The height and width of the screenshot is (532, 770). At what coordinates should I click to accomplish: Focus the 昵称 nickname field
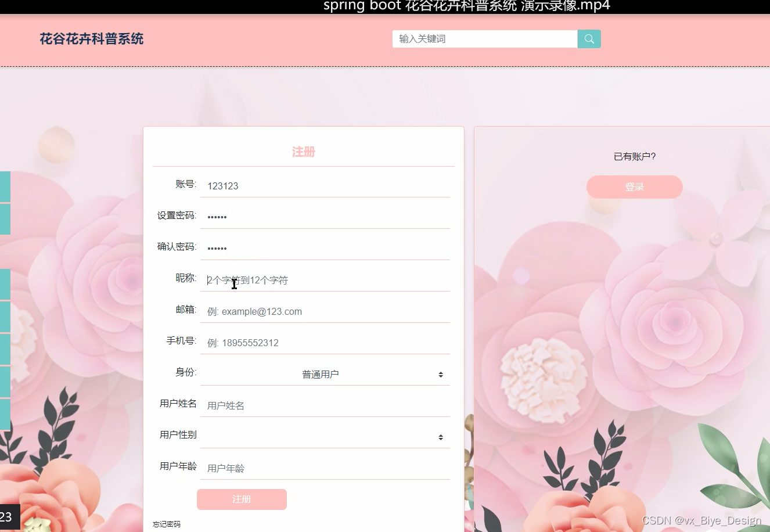pos(325,280)
